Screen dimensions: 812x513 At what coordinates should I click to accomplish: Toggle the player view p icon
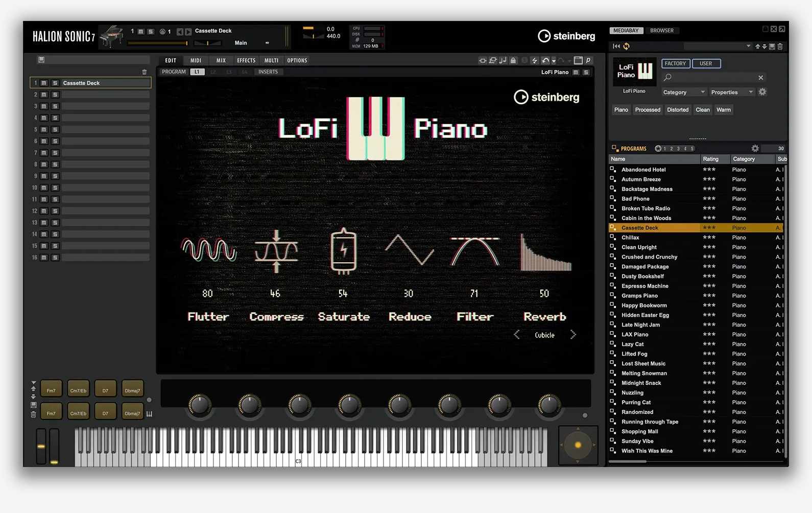[x=588, y=60]
